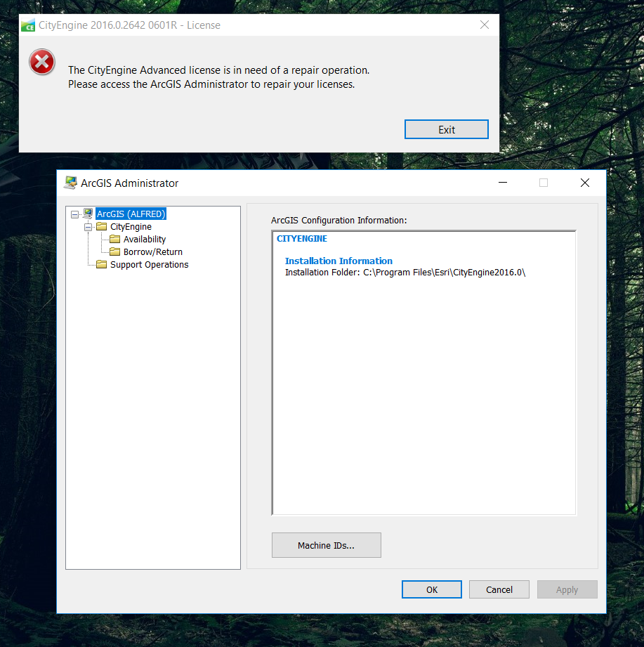The height and width of the screenshot is (647, 644).
Task: Click the folder icon beside Availability
Action: tap(116, 239)
